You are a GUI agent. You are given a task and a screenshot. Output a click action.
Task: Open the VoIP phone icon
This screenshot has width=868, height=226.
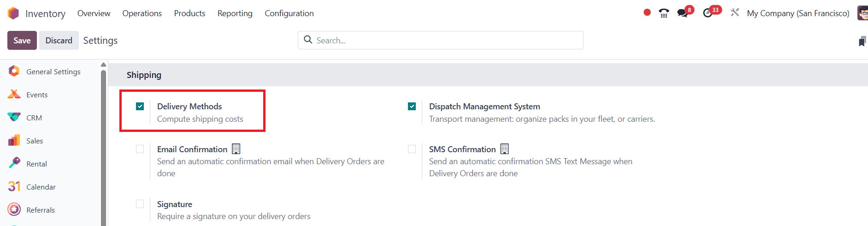tap(664, 13)
